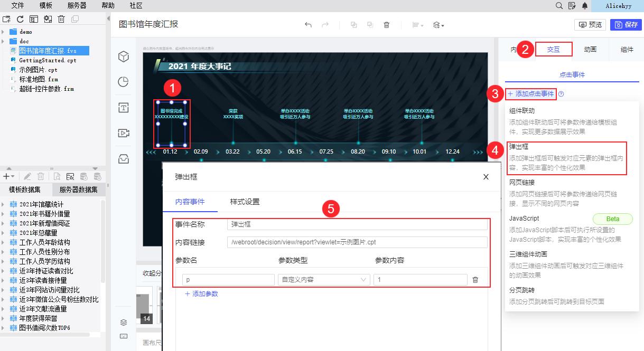
Task: Click the media/video component icon
Action: [123, 134]
